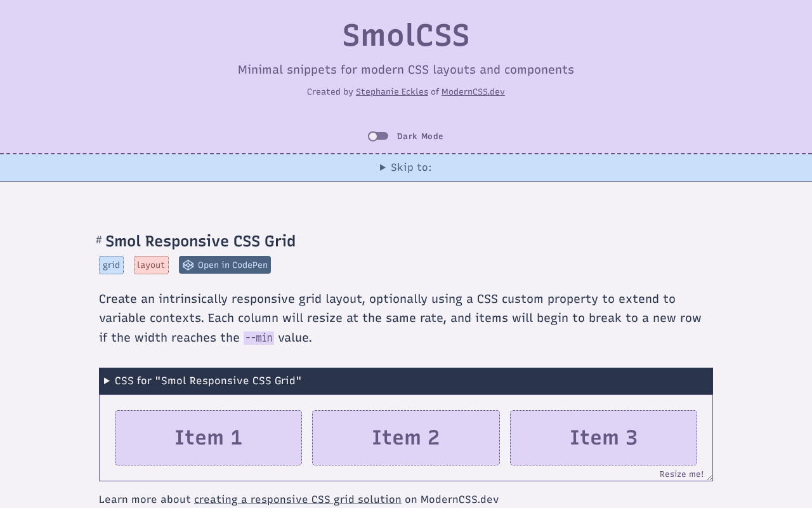Click the Item 3 grid box
The width and height of the screenshot is (812, 508).
point(603,438)
